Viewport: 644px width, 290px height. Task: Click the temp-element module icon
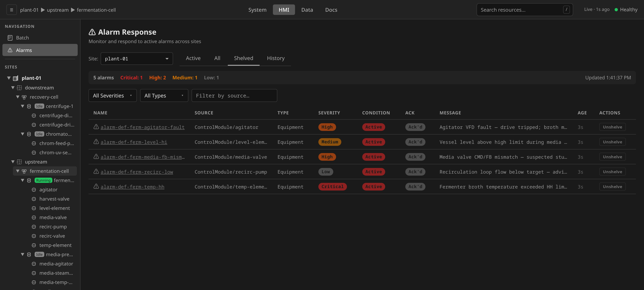point(34,245)
